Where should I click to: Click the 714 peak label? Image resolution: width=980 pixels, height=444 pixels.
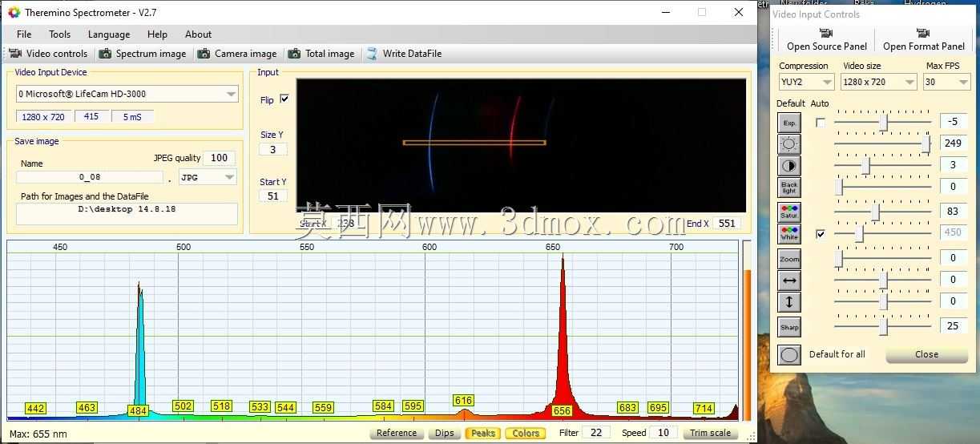[x=704, y=409]
